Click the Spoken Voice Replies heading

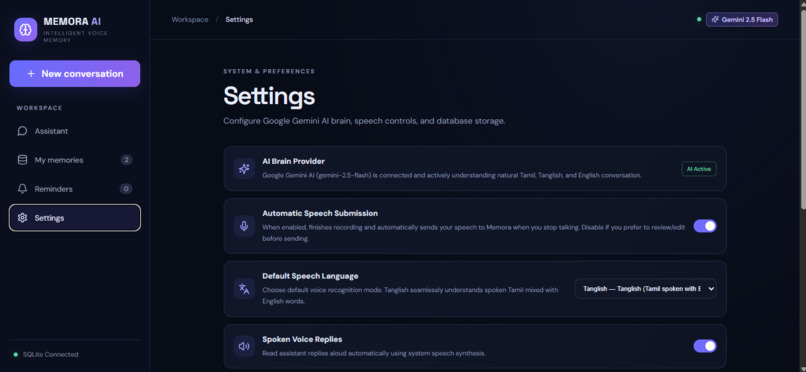click(302, 339)
